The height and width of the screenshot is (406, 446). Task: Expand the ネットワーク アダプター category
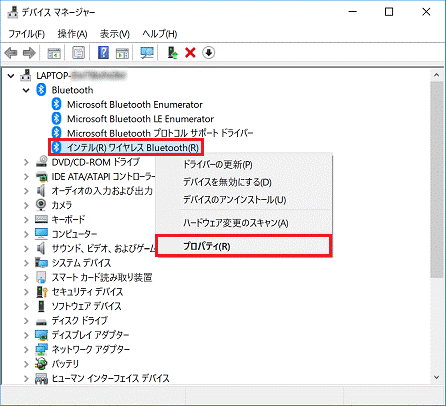coord(26,349)
